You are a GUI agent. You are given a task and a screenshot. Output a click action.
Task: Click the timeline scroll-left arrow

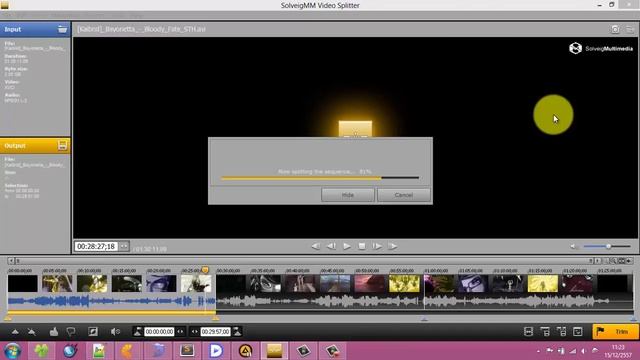11,261
